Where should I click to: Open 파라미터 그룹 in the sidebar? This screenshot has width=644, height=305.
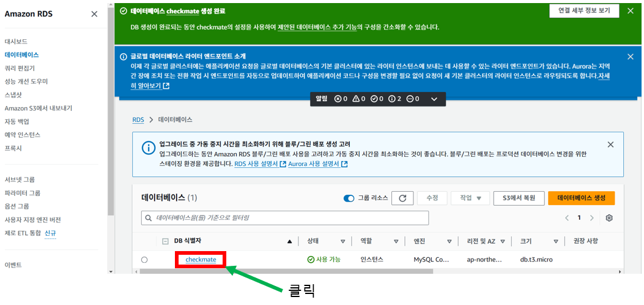23,193
